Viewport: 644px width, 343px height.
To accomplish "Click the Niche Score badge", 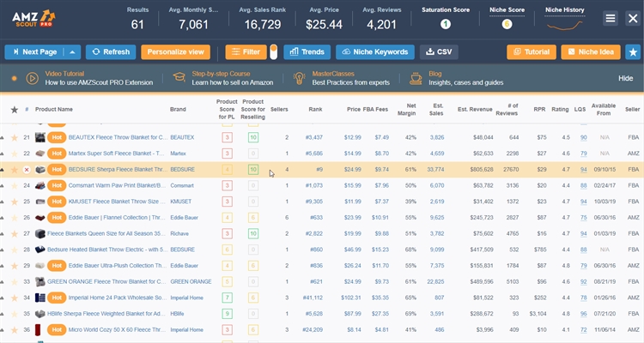I will 507,24.
